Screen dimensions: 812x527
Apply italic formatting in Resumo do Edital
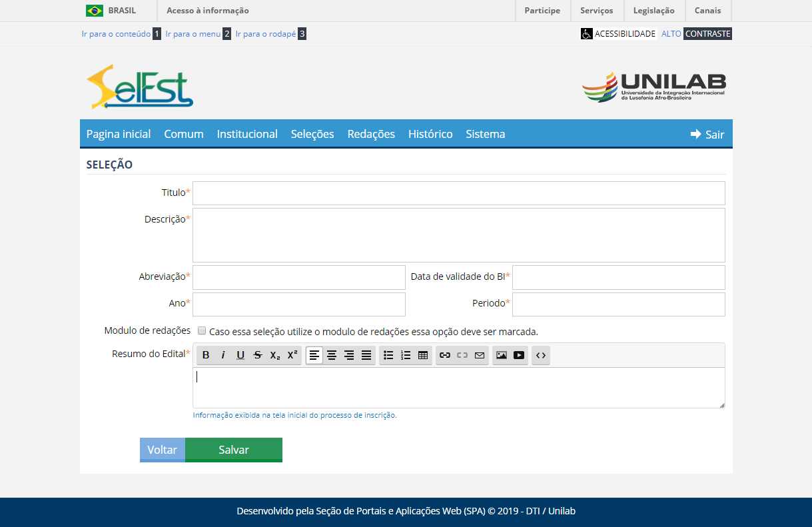point(223,355)
